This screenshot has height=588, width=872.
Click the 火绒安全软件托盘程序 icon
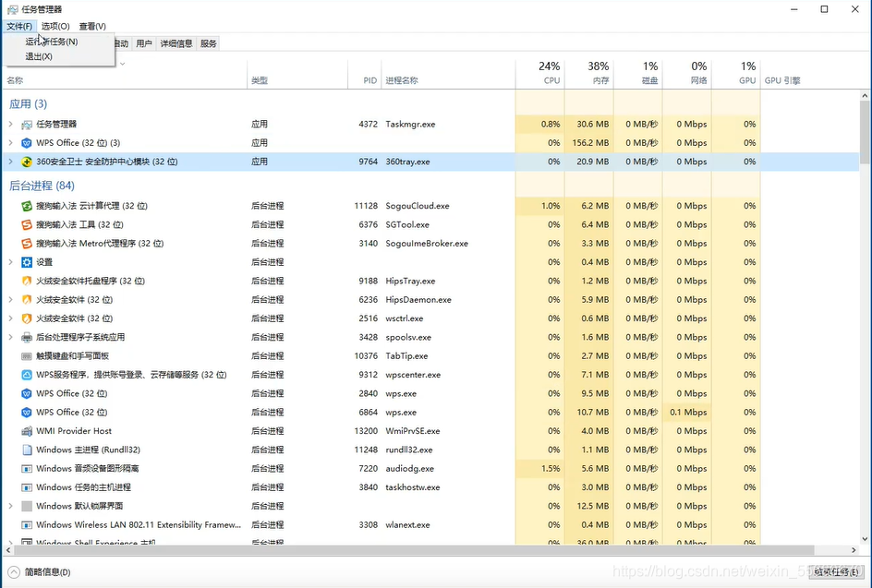pos(27,282)
